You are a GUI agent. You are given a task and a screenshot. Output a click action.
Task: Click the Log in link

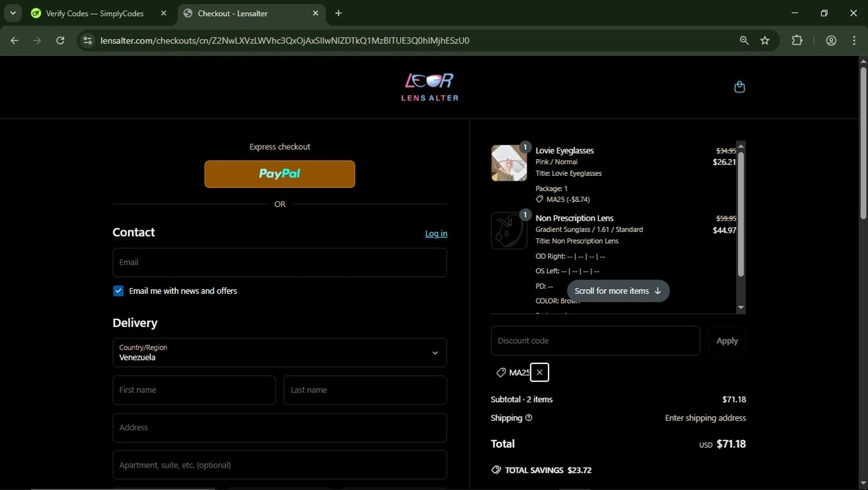point(436,234)
